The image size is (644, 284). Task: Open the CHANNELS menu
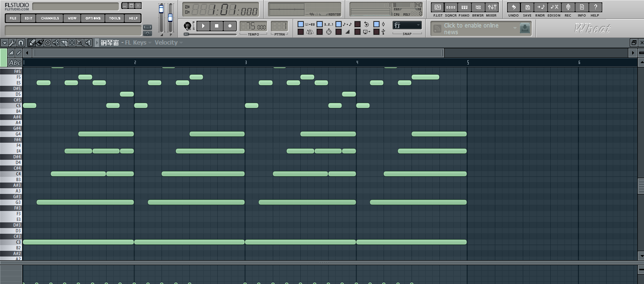coord(50,18)
